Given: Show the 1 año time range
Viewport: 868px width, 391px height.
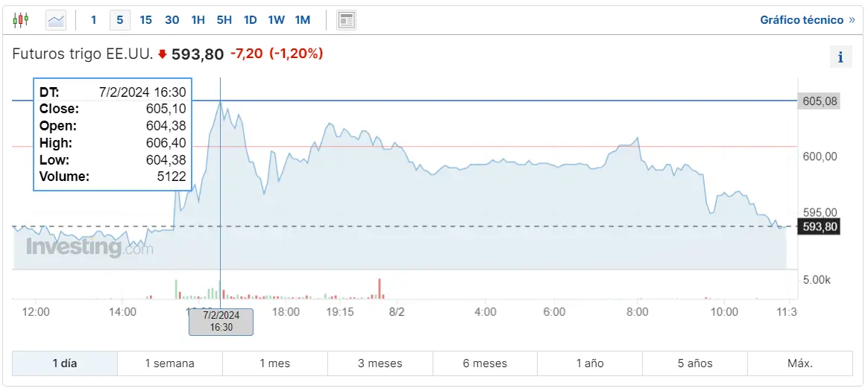Looking at the screenshot, I should 589,363.
